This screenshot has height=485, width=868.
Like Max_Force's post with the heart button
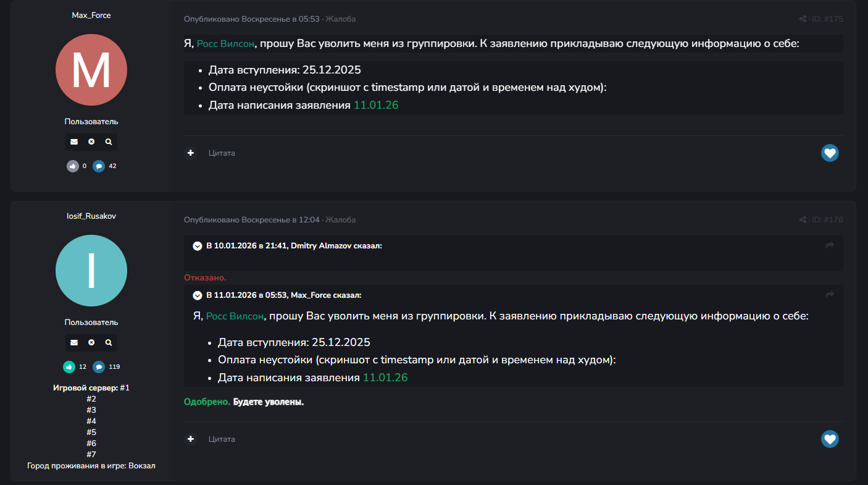pyautogui.click(x=830, y=153)
